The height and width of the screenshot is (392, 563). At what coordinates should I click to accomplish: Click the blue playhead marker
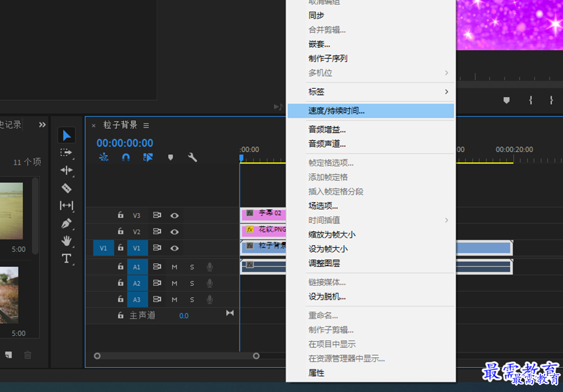click(241, 158)
